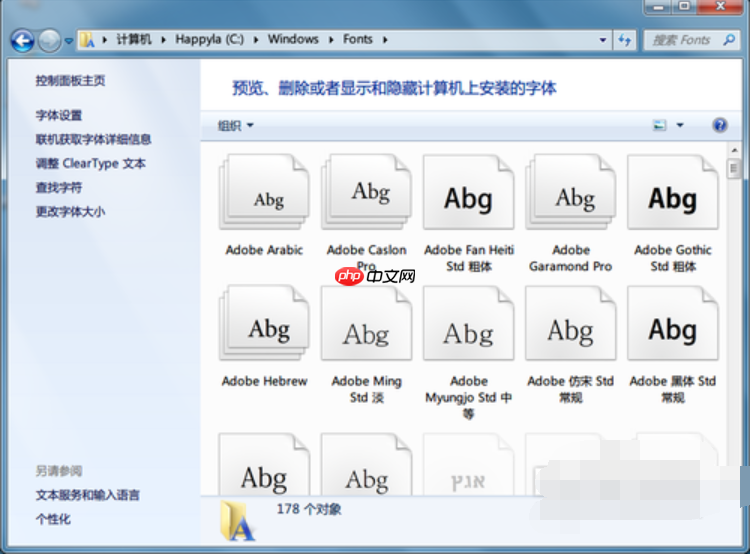Open 控制面板主页 link
750x554 pixels.
pos(70,80)
